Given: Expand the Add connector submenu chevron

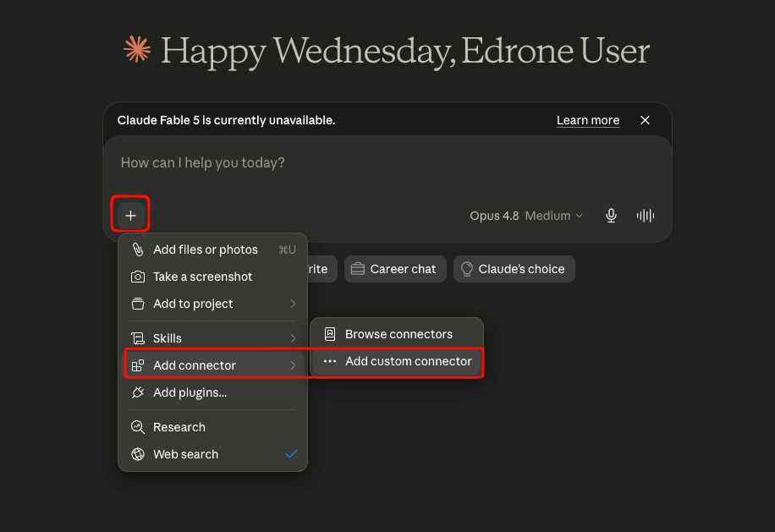Looking at the screenshot, I should (x=293, y=365).
